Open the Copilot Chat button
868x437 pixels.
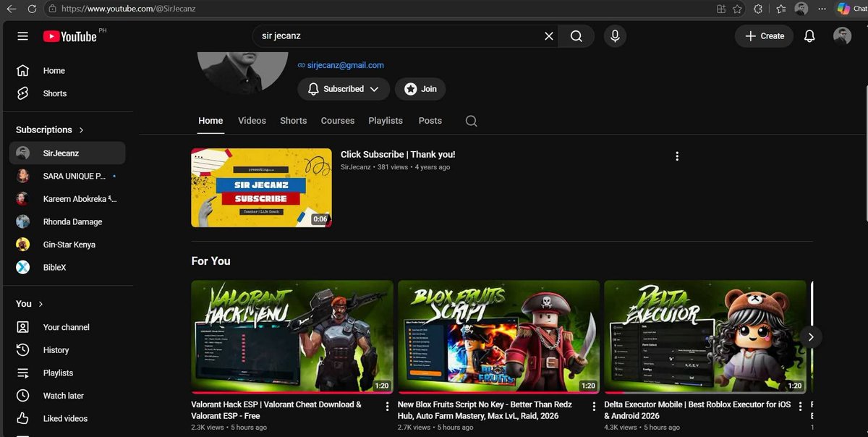(x=851, y=9)
